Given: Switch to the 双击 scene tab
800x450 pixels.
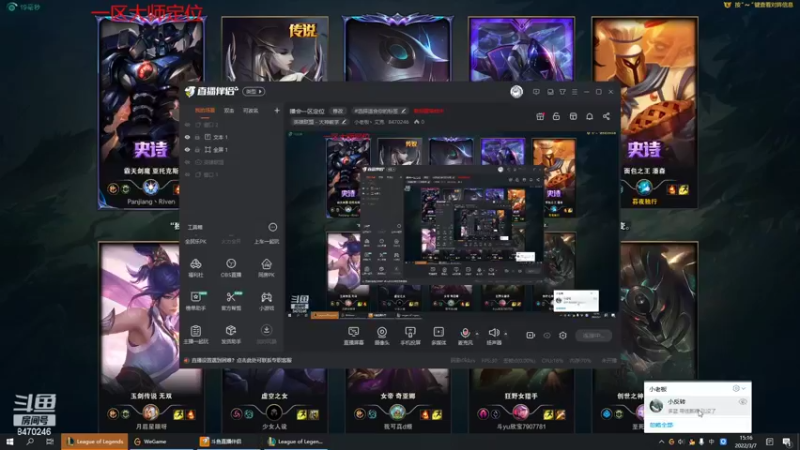Looking at the screenshot, I should pyautogui.click(x=229, y=110).
